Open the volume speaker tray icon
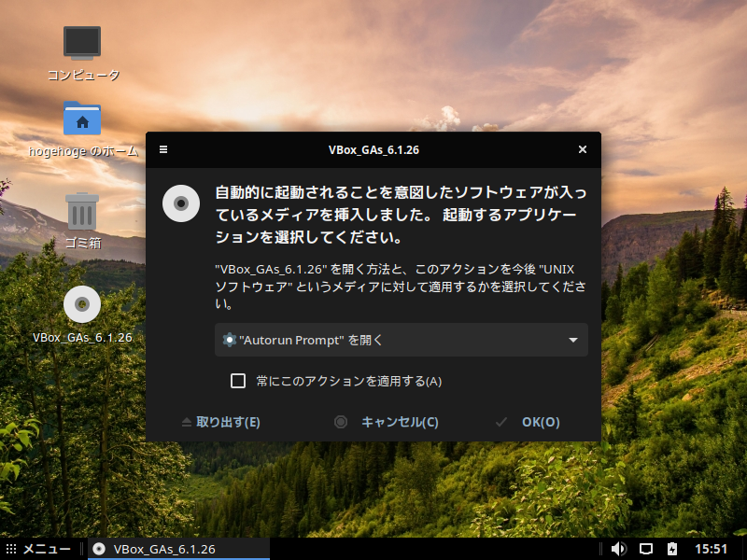 [x=618, y=549]
